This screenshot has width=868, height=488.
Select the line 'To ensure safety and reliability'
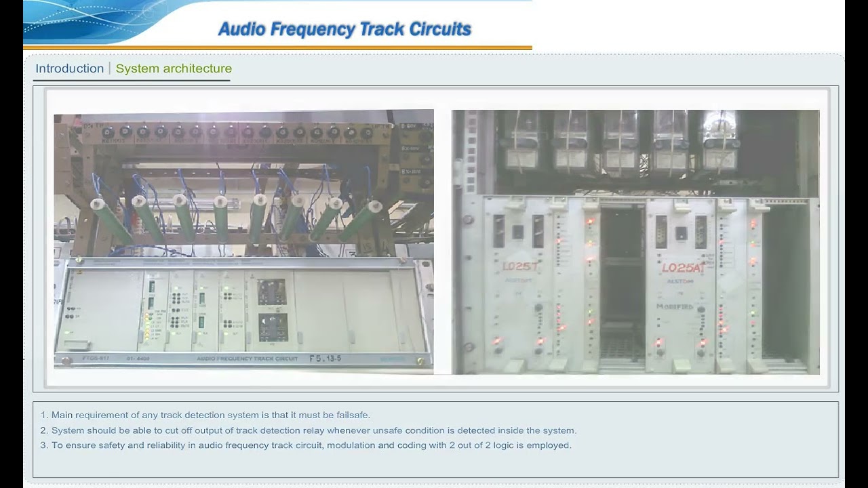point(306,445)
